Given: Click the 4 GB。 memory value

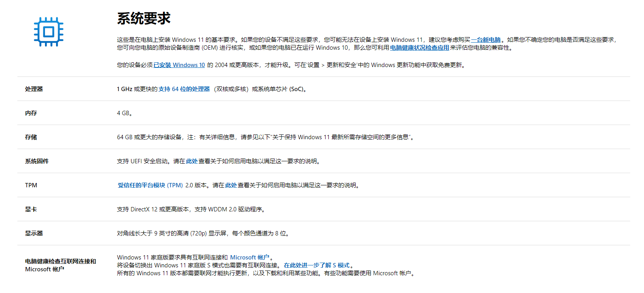Looking at the screenshot, I should (125, 113).
